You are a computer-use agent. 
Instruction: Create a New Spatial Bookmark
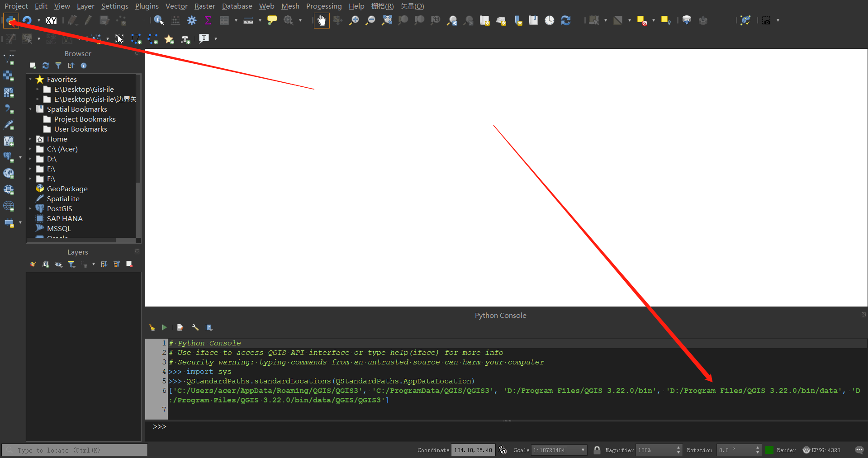click(518, 20)
